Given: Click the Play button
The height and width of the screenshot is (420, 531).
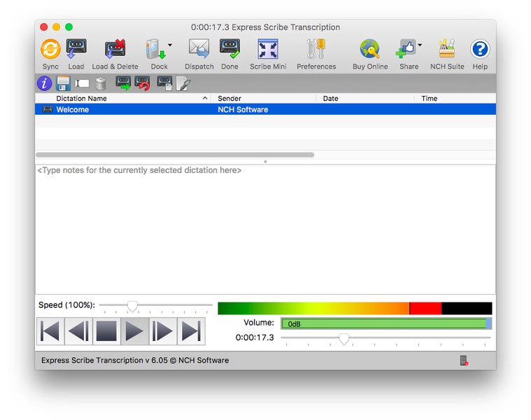Looking at the screenshot, I should tap(134, 331).
